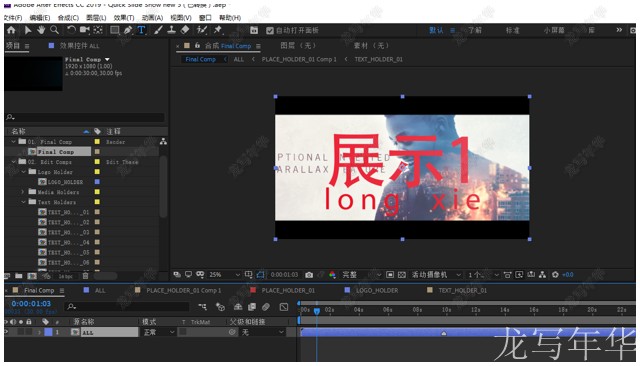Switch to LOGO_HOLDER timeline tab
This screenshot has height=366, width=640.
coord(377,291)
